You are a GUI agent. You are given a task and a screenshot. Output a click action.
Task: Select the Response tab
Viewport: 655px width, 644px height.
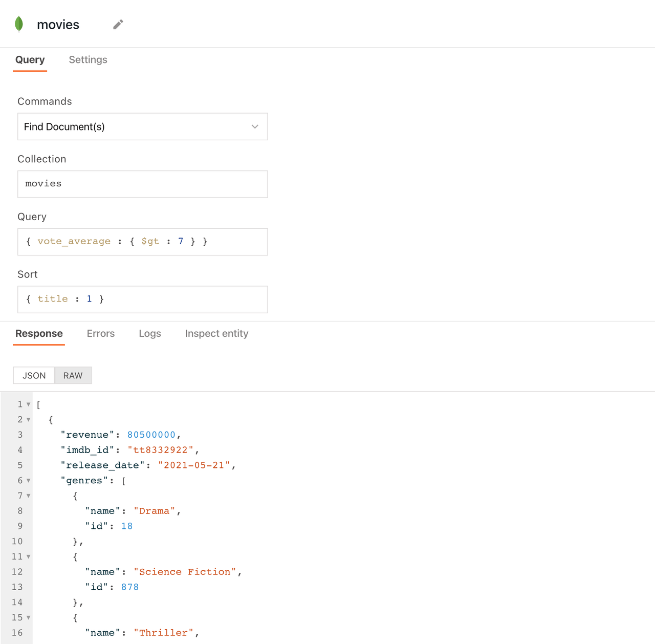pos(39,334)
